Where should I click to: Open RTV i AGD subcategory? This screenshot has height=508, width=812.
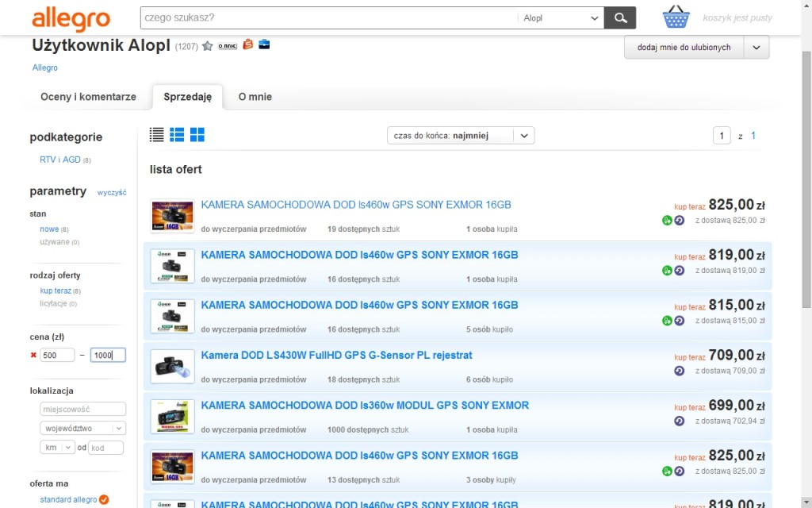click(x=60, y=160)
